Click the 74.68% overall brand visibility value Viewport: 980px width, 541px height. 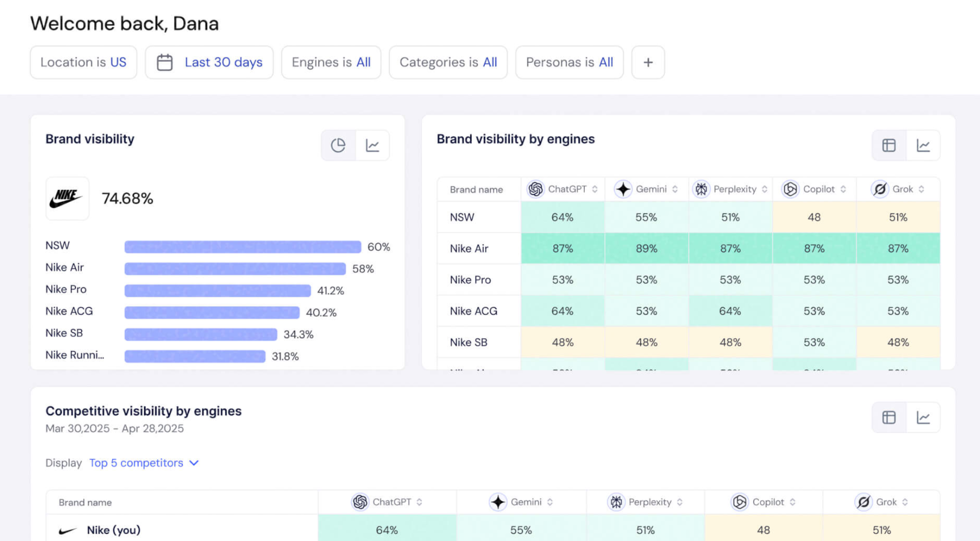[x=127, y=199]
